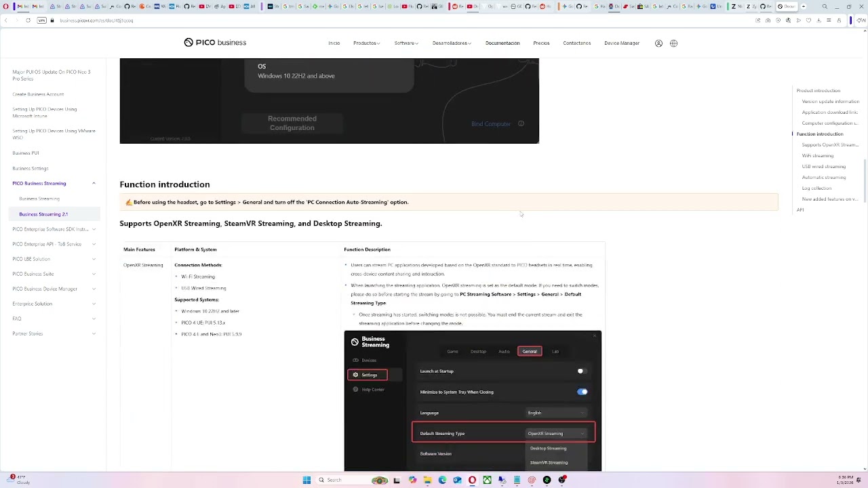Screen dimensions: 868x488
Task: Open the Business Streaming sub-item
Action: [x=39, y=199]
